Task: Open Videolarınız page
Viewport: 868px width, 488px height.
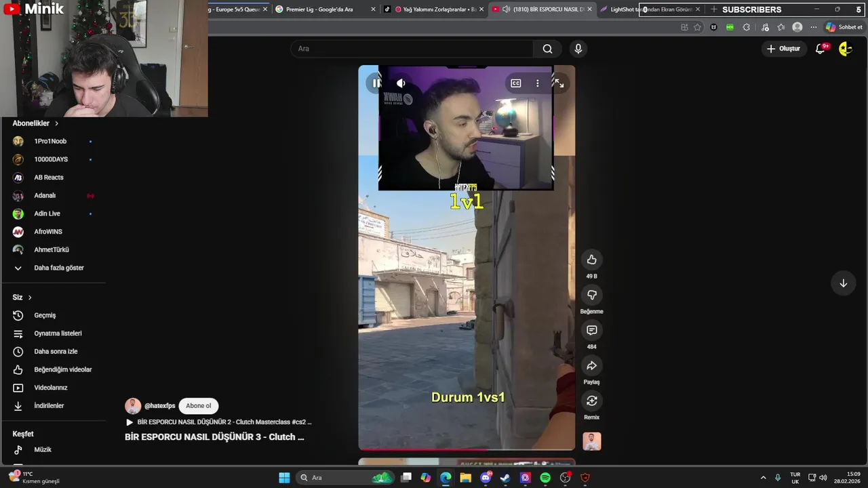Action: (x=53, y=388)
